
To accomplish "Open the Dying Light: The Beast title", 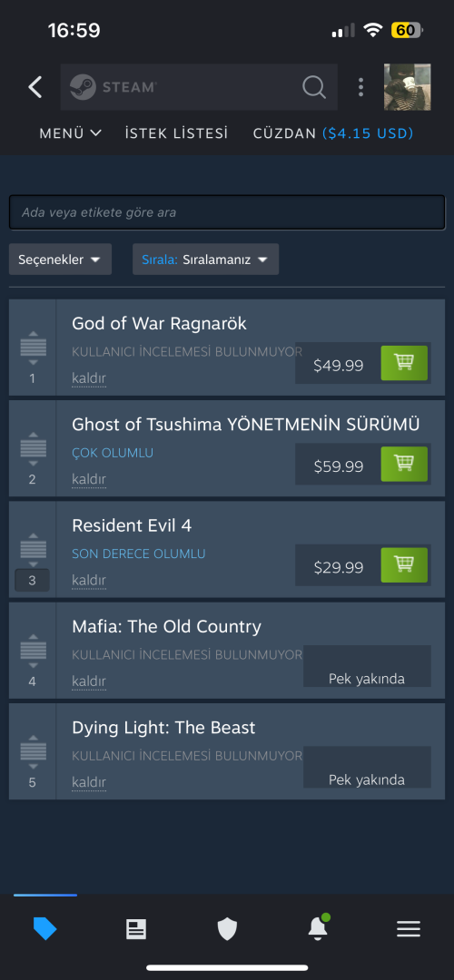I will click(x=163, y=728).
